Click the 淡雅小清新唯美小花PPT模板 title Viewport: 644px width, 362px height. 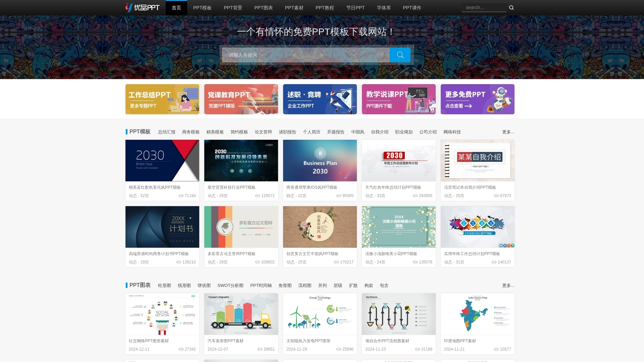coord(391,254)
